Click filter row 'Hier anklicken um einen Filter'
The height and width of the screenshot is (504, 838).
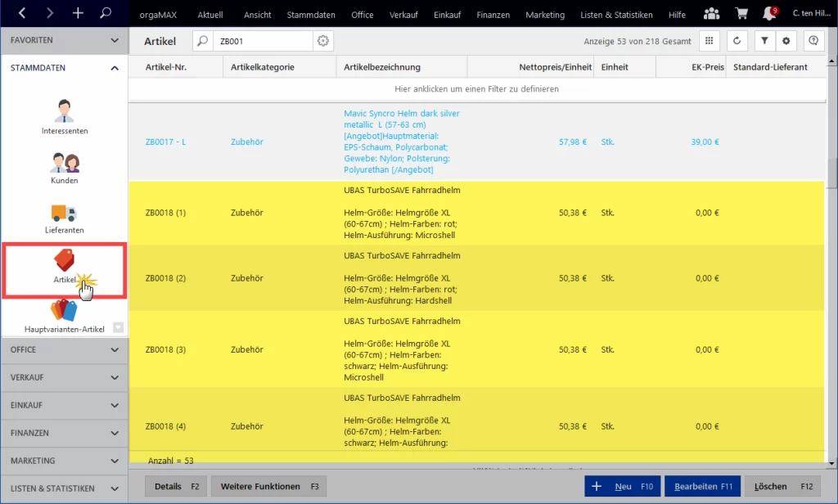[477, 89]
